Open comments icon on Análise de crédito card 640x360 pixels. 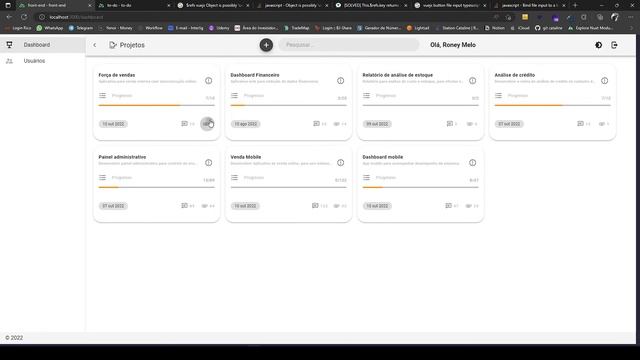click(x=580, y=124)
